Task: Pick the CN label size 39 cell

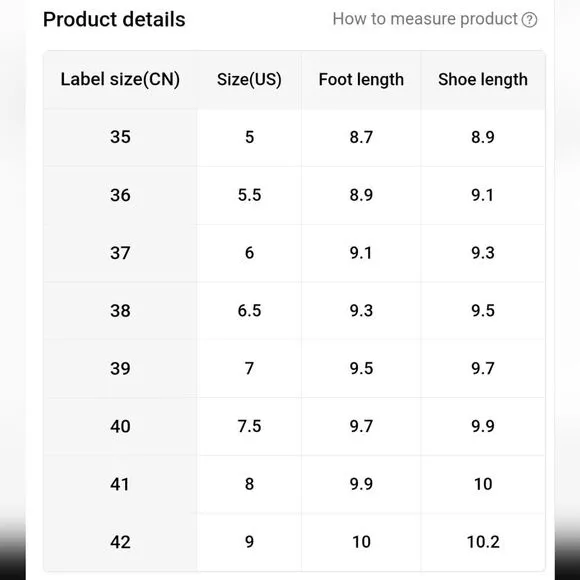Action: tap(120, 368)
